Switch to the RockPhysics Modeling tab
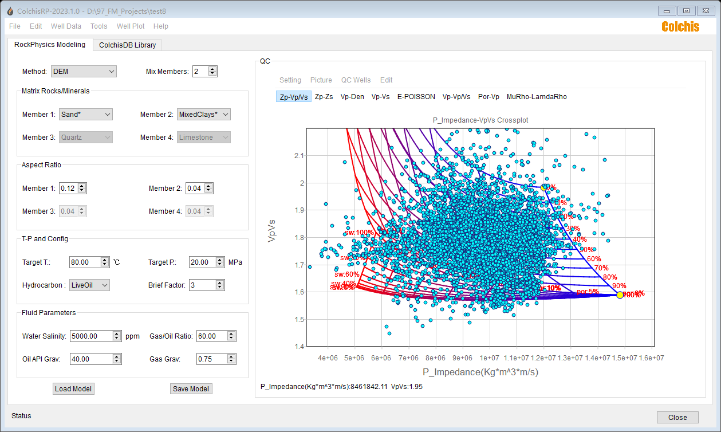The height and width of the screenshot is (432, 721). (50, 45)
